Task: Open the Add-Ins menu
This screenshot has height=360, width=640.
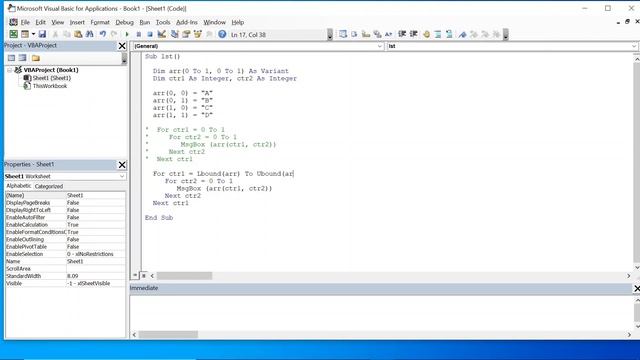Action: click(x=187, y=22)
